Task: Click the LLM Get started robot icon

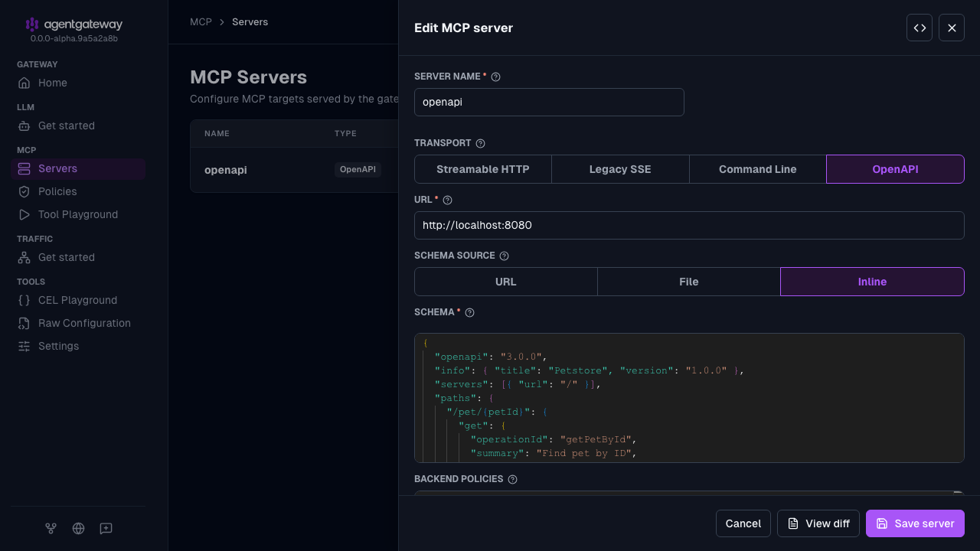Action: tap(24, 126)
